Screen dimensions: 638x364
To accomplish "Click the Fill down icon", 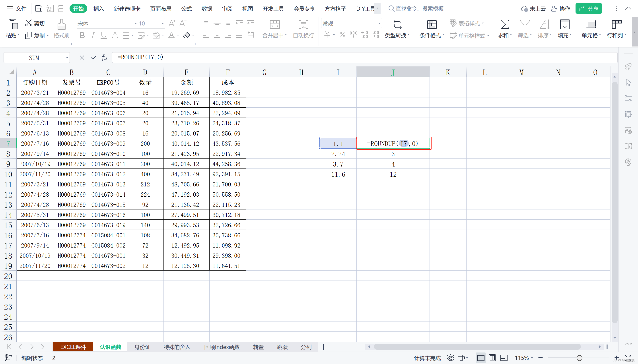I will tap(565, 25).
